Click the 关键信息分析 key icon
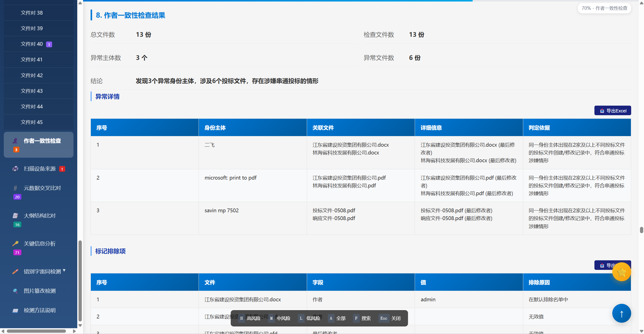This screenshot has width=644, height=334. 15,243
